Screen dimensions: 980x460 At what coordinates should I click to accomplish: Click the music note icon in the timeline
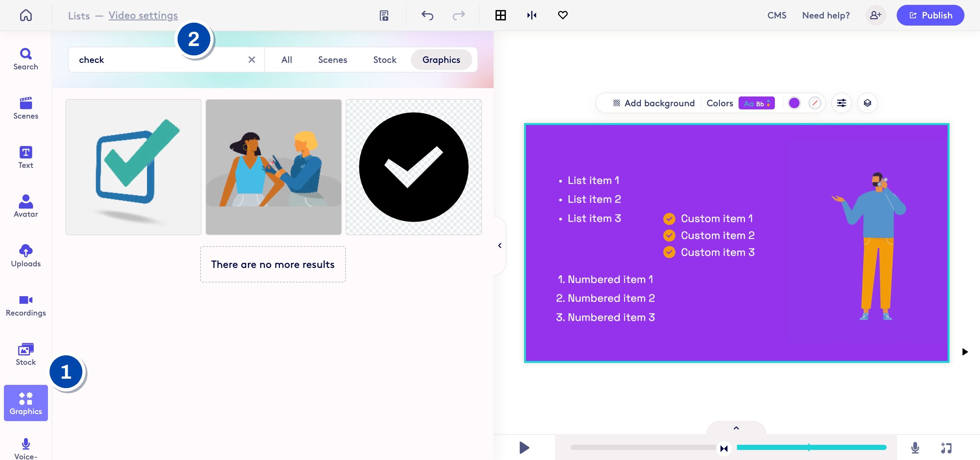[946, 448]
